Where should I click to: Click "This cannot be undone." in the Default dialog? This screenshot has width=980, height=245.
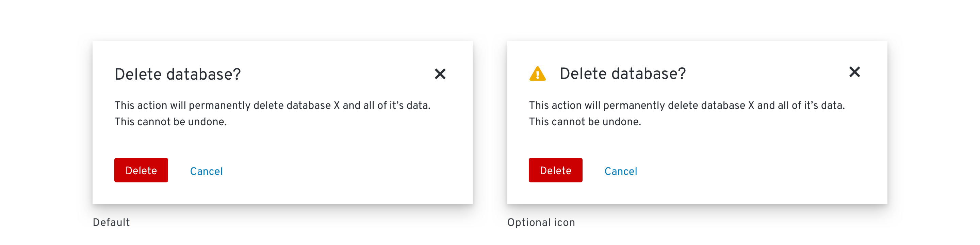click(170, 122)
